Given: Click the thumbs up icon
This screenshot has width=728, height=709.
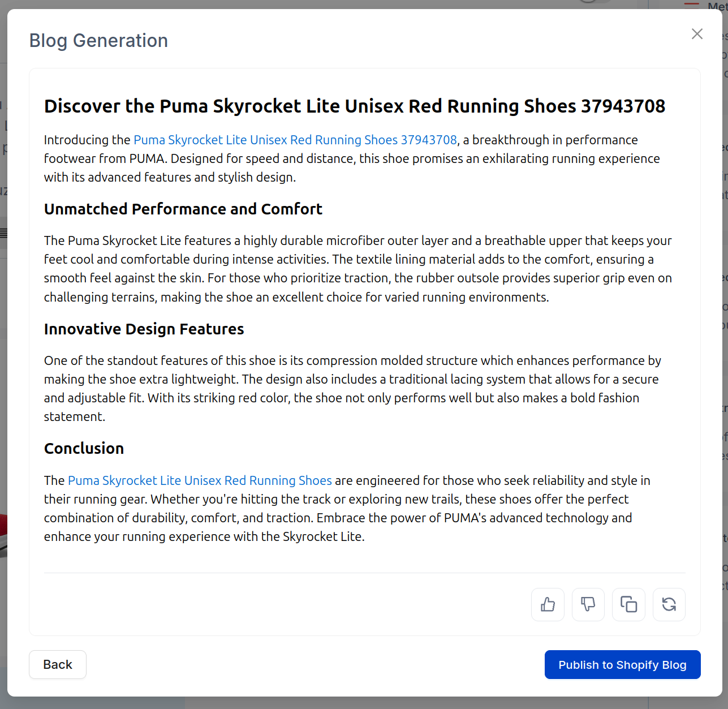Looking at the screenshot, I should (548, 604).
